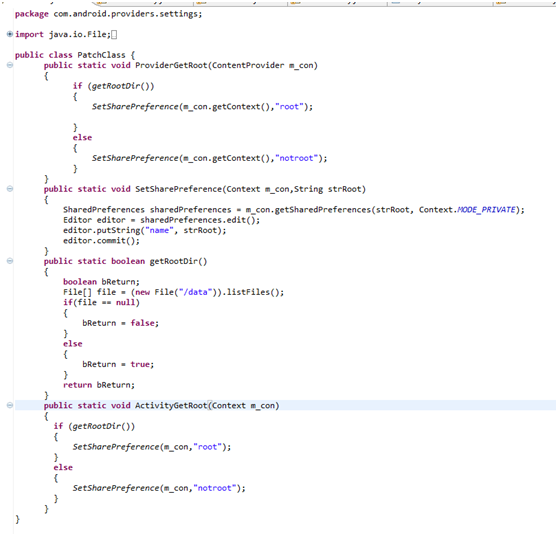Click the package com.android.providers.settings line
Image resolution: width=558 pixels, height=536 pixels.
pyautogui.click(x=109, y=14)
